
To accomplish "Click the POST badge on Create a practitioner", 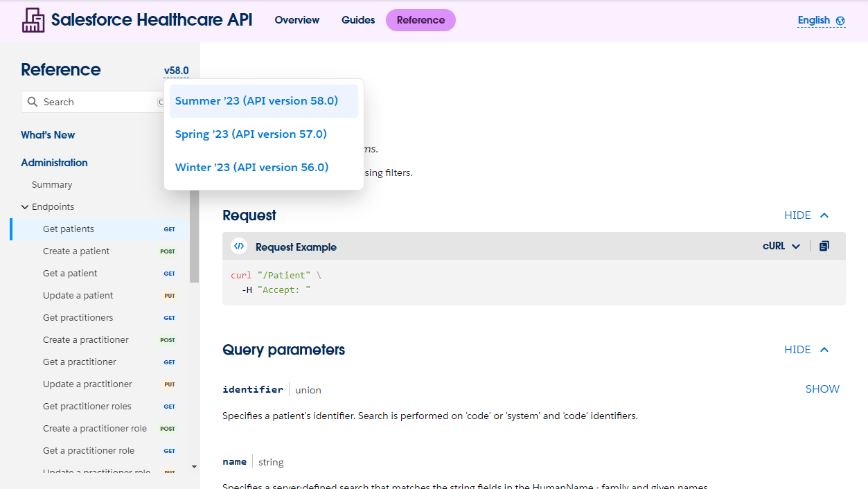I will [168, 340].
